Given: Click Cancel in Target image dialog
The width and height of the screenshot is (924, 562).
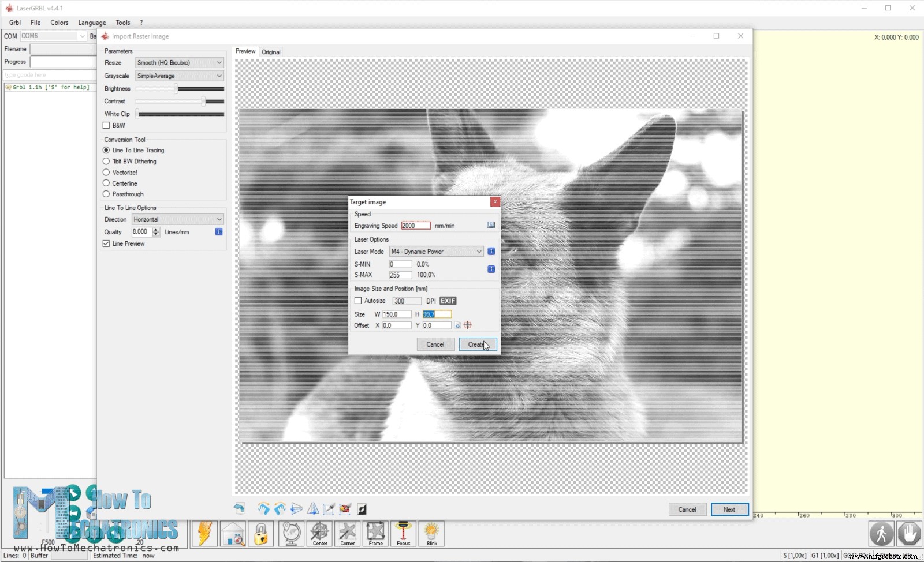Looking at the screenshot, I should tap(435, 344).
